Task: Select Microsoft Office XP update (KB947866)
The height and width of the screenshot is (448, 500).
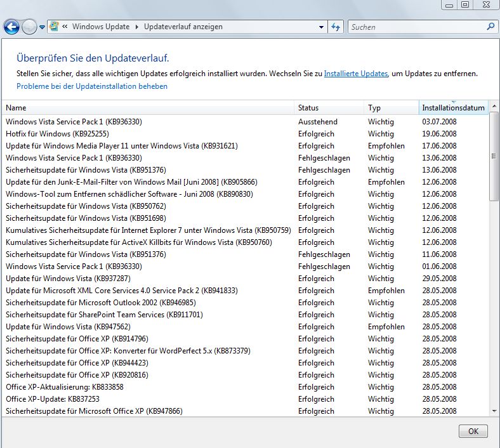Action: tap(245, 411)
